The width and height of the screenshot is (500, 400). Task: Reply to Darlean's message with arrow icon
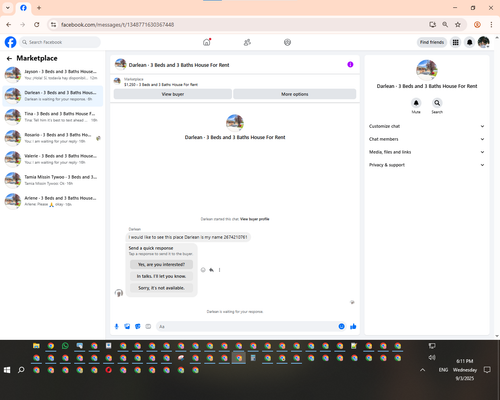(211, 270)
